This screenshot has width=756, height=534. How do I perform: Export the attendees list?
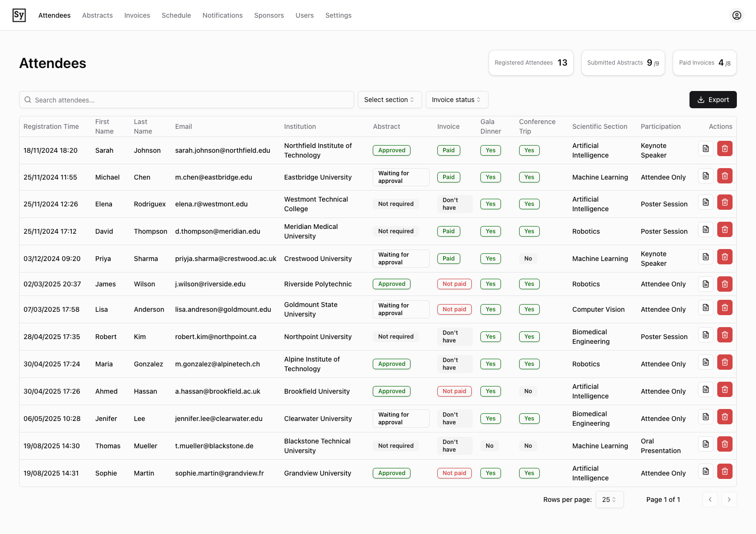pyautogui.click(x=712, y=100)
